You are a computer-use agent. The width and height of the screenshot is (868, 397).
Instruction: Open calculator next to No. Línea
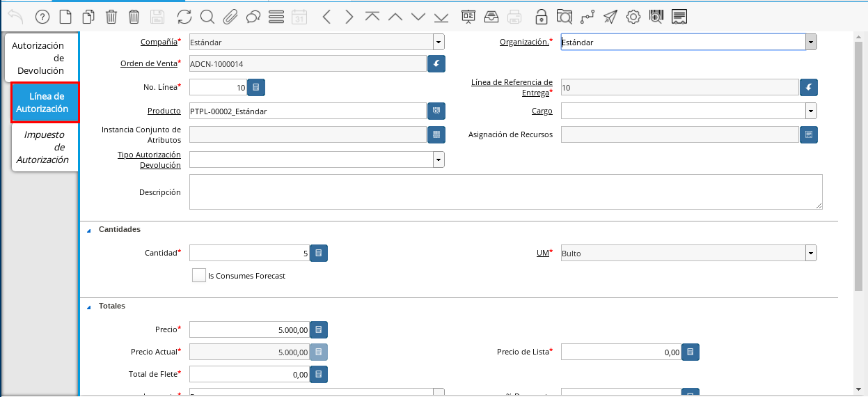(x=256, y=88)
